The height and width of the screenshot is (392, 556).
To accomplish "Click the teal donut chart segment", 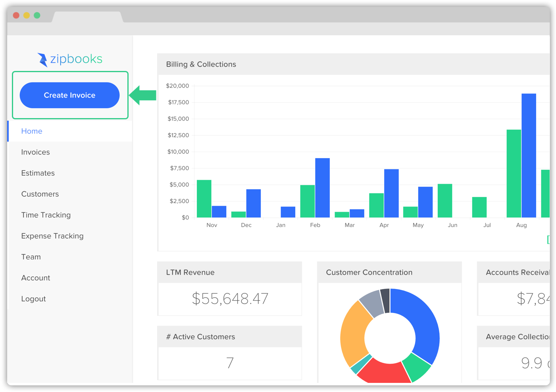I will click(x=361, y=365).
